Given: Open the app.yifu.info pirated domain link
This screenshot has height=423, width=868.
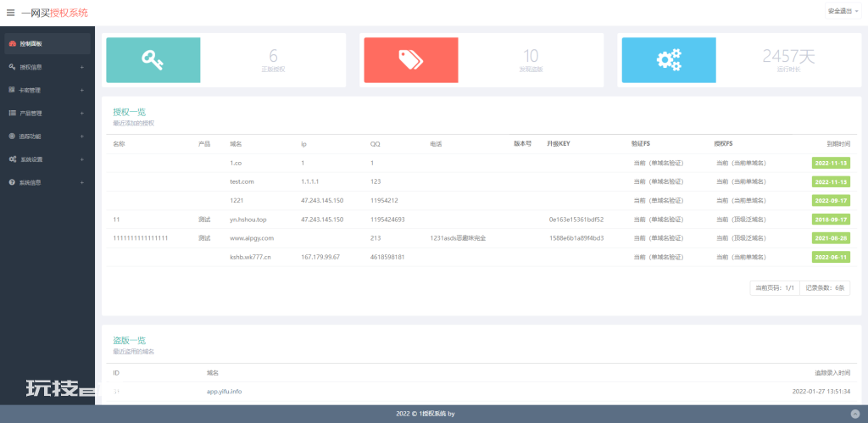Looking at the screenshot, I should click(x=224, y=392).
